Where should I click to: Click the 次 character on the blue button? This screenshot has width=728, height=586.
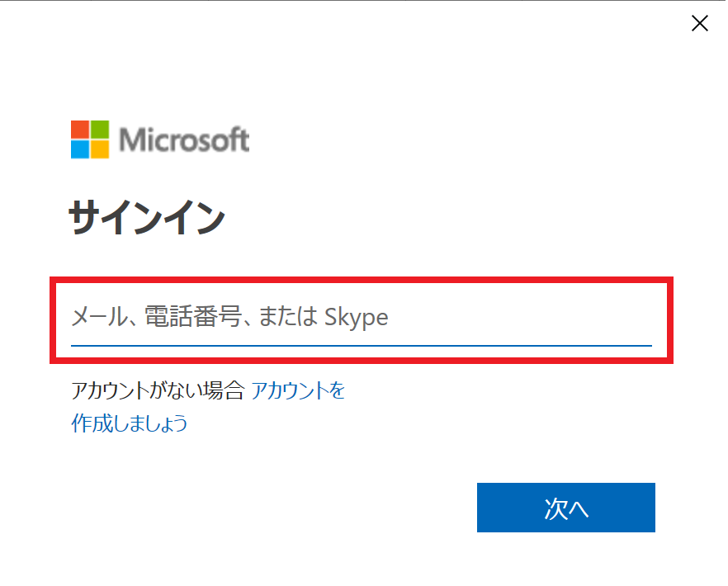click(x=555, y=508)
